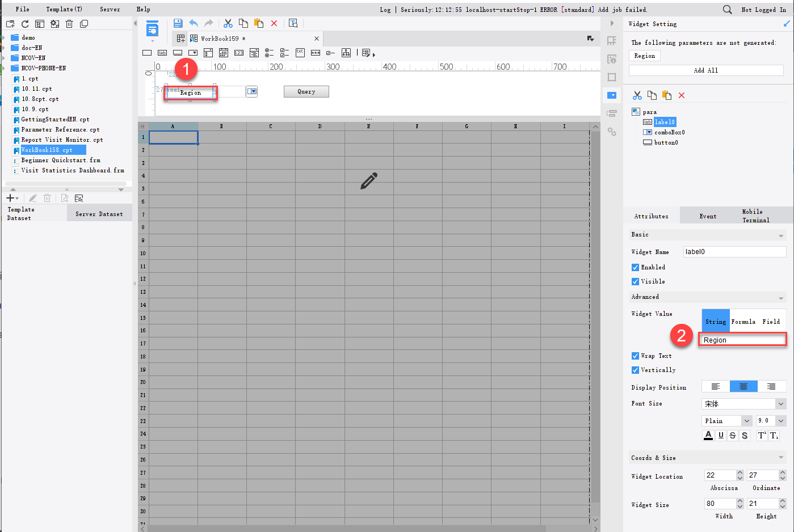The height and width of the screenshot is (532, 794).
Task: Click the Cut icon in the Widget Setting panel
Action: 637,95
